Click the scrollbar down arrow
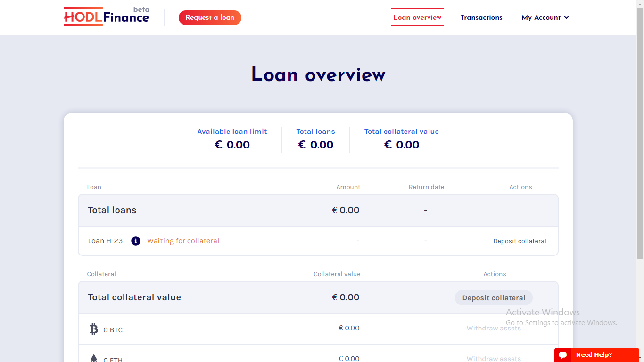644x362 pixels. (640, 358)
